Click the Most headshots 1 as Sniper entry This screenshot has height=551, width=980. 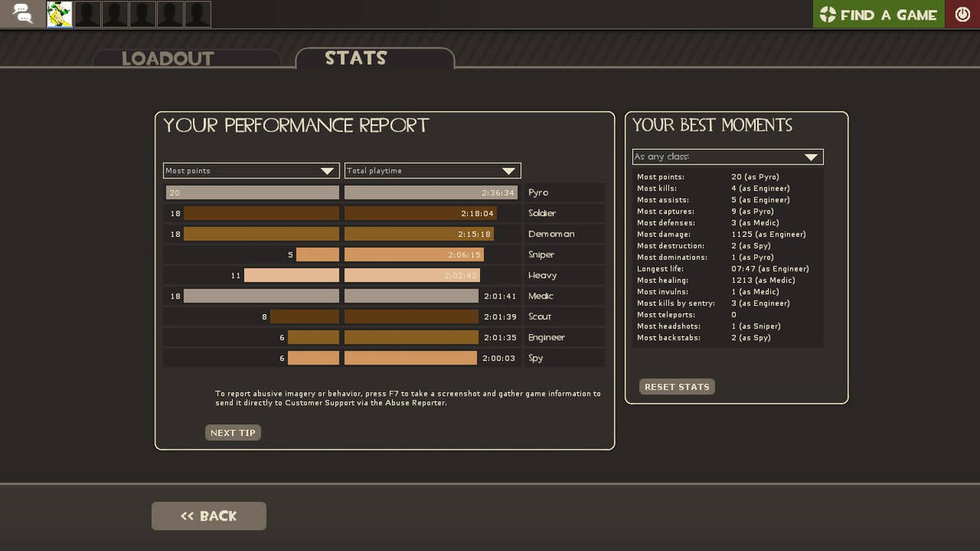[709, 326]
